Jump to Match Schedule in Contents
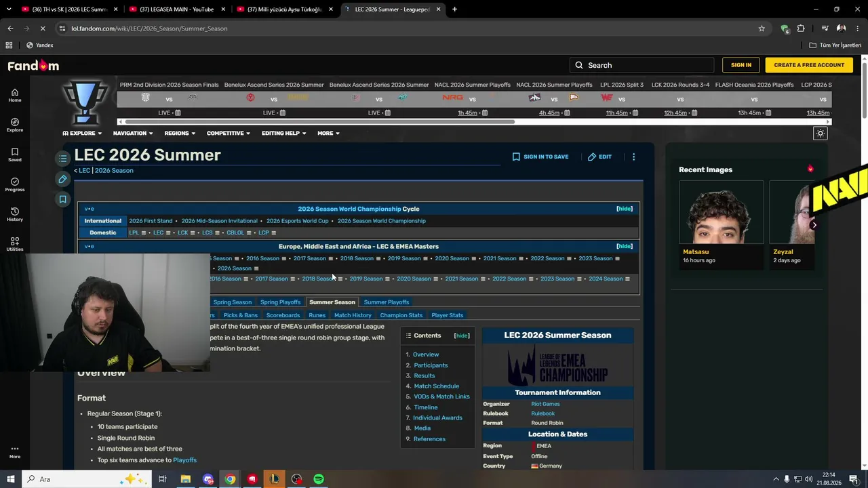 437,386
